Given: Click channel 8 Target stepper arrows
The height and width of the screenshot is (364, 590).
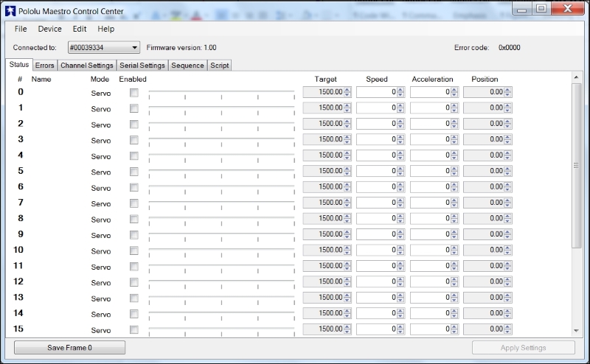Looking at the screenshot, I should 347,219.
